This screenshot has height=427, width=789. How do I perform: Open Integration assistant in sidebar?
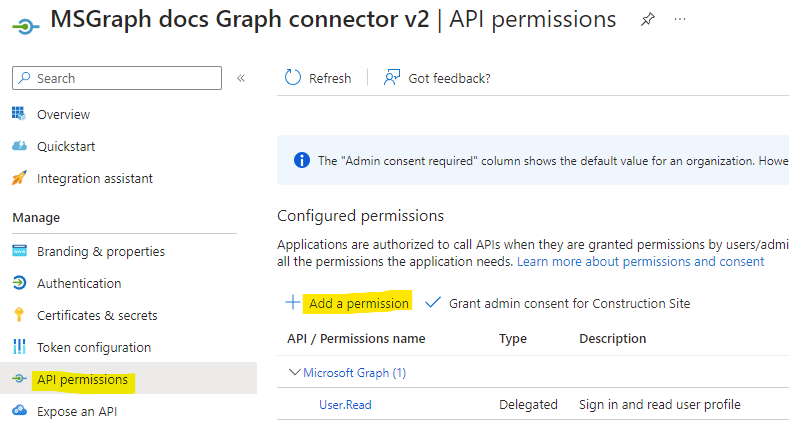[95, 179]
